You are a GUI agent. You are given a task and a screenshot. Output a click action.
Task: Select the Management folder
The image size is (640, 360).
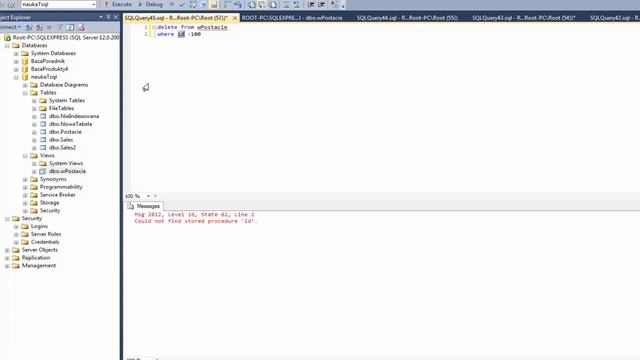[39, 266]
